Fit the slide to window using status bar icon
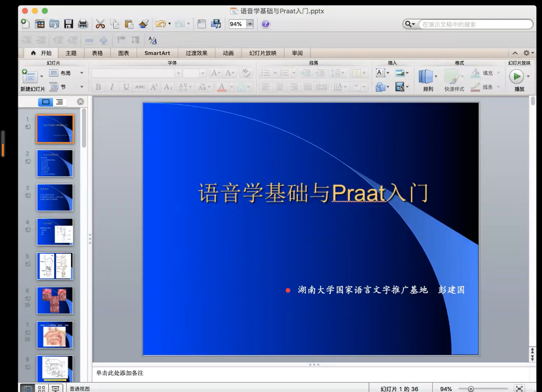 (x=519, y=388)
